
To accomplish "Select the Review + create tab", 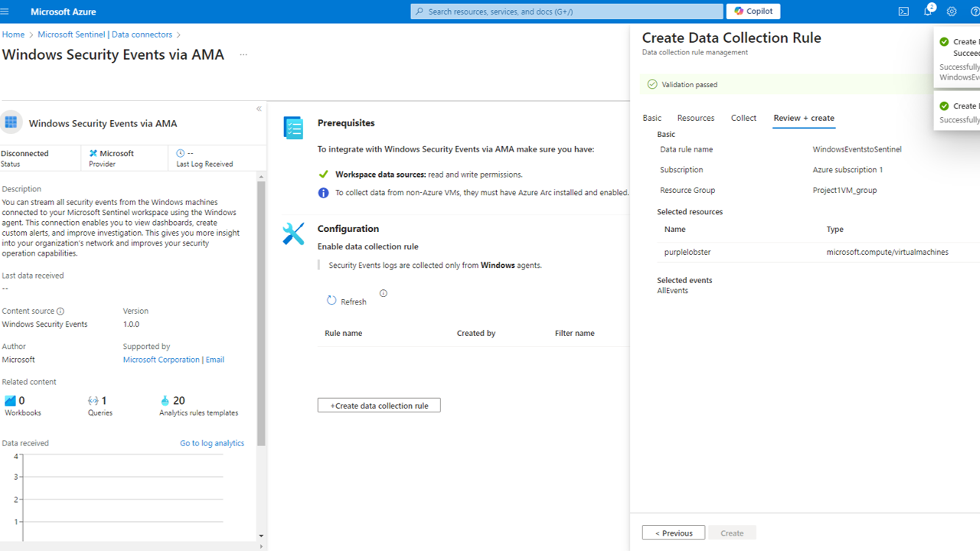I will (x=804, y=118).
